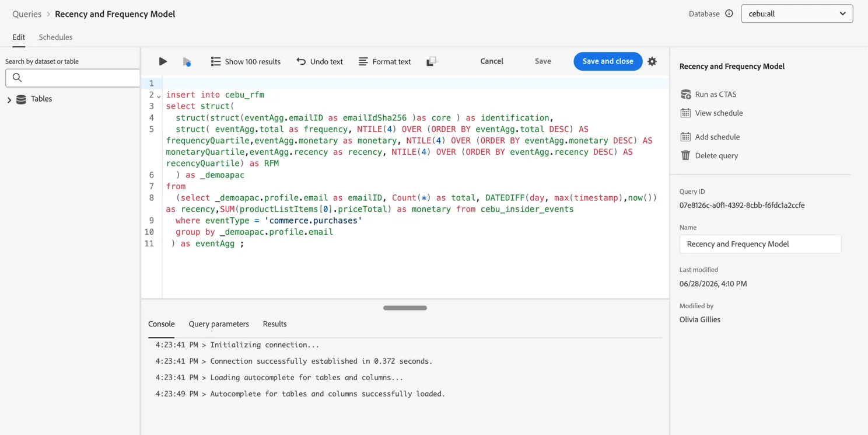Viewport: 868px width, 435px height.
Task: Click the 'where eventType' code line
Action: tap(269, 221)
